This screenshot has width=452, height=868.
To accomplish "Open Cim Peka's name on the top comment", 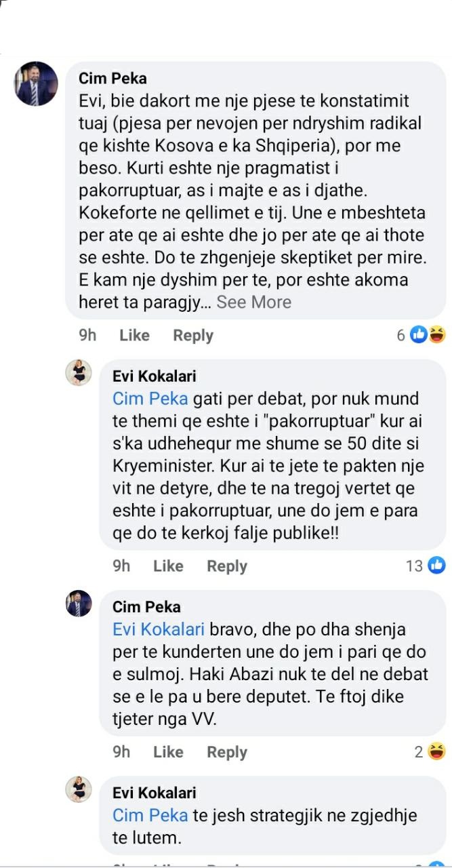I will click(x=112, y=79).
